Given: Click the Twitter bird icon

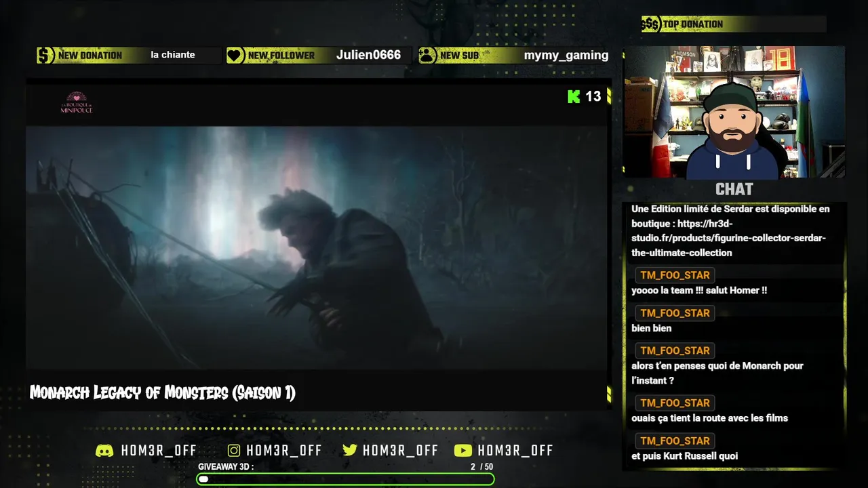Looking at the screenshot, I should (x=350, y=451).
